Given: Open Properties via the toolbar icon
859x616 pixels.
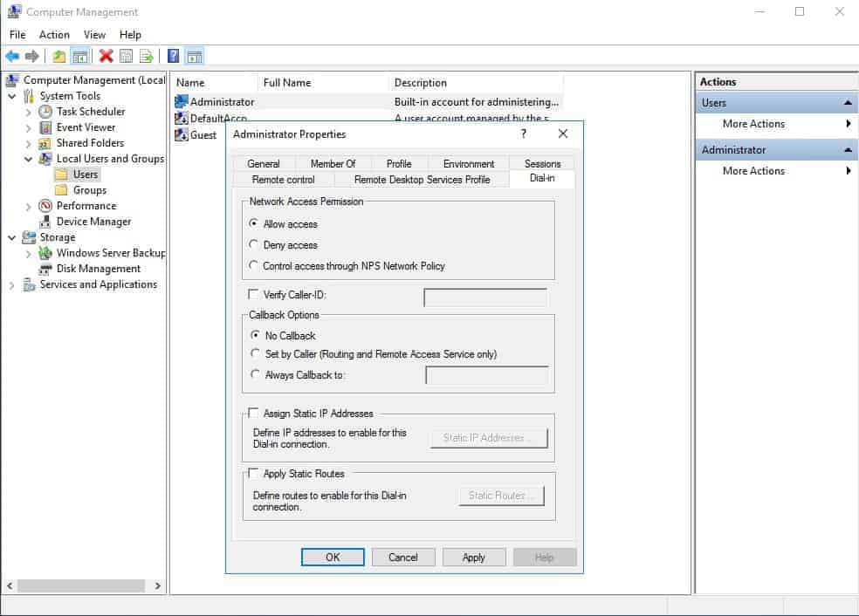Looking at the screenshot, I should click(x=126, y=56).
